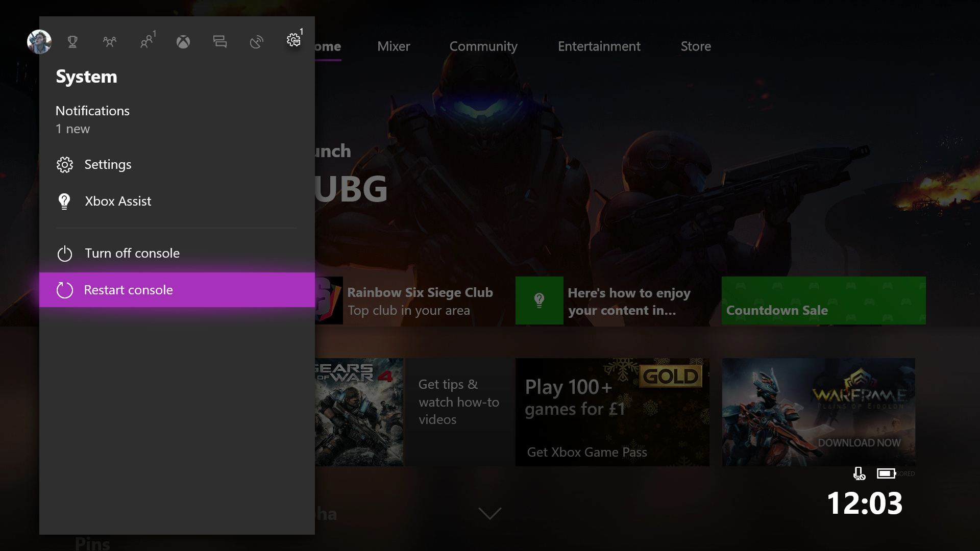Open the Countdown Sale tile
980x551 pixels.
click(823, 300)
